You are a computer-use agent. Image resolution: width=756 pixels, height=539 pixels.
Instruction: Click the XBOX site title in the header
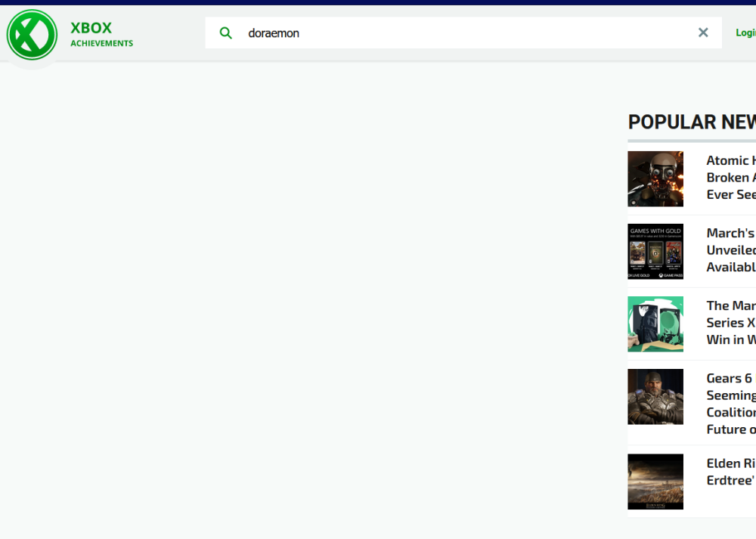(90, 27)
